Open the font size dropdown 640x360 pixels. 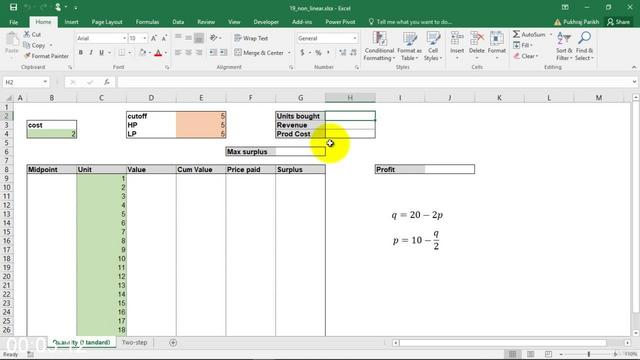coord(144,38)
